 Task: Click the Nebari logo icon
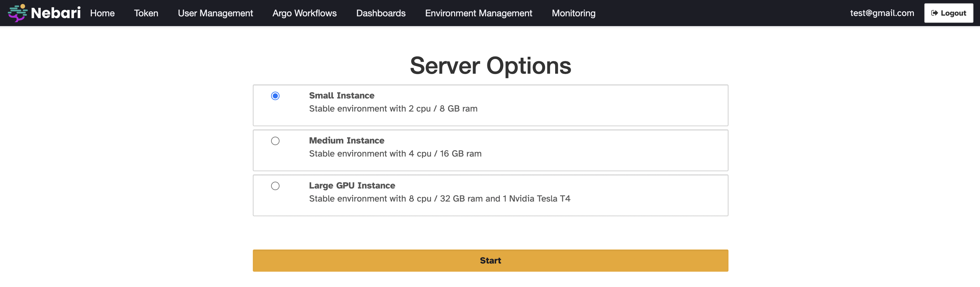tap(18, 13)
